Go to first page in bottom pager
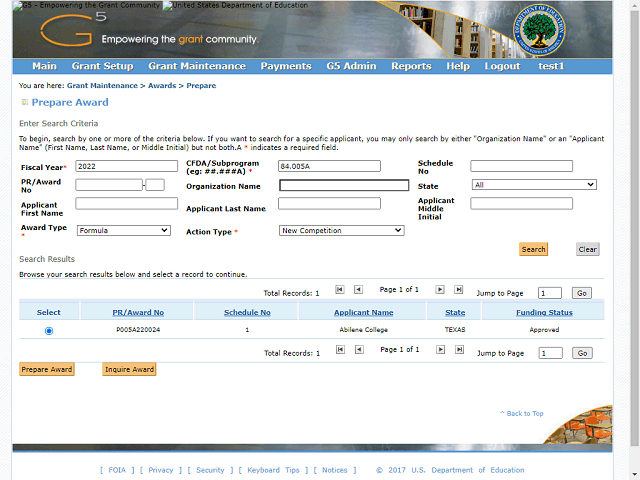Image resolution: width=640 pixels, height=480 pixels. tap(340, 349)
